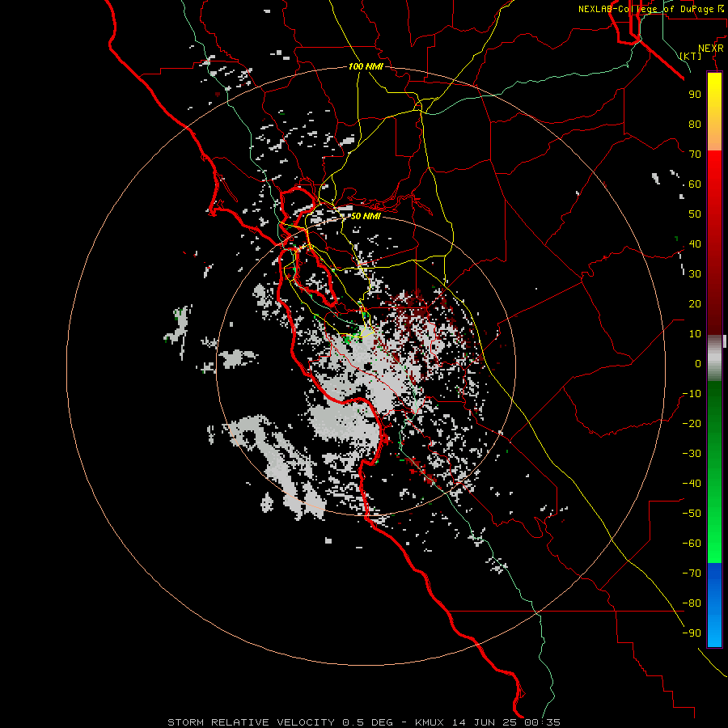Click the 100 NMI range ring label

(366, 66)
